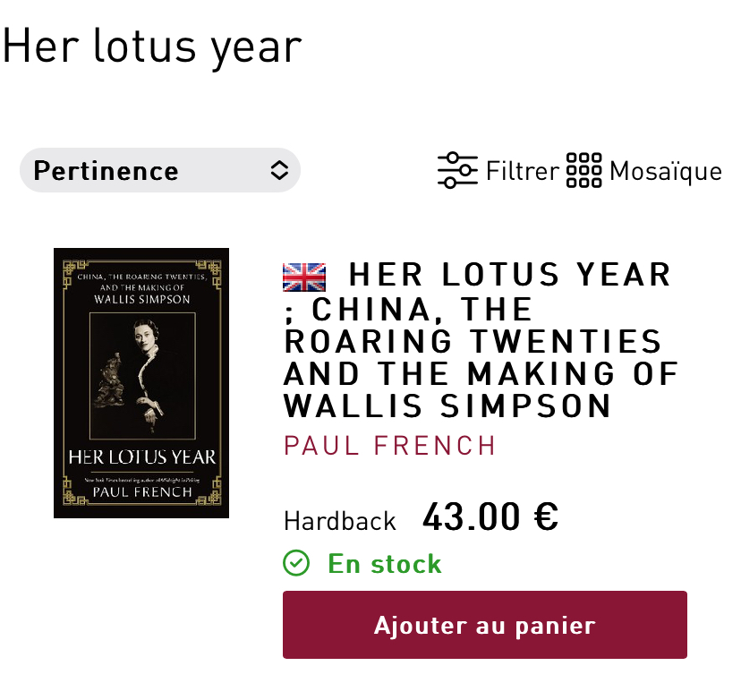
Task: Click the Wallis Simpson portrait on cover
Action: [x=142, y=376]
